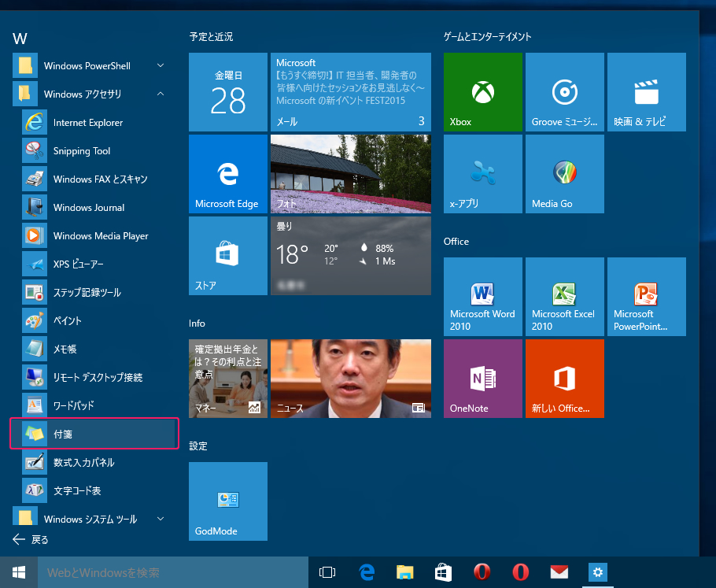The image size is (716, 588).
Task: Click the W letter group header
Action: [20, 39]
